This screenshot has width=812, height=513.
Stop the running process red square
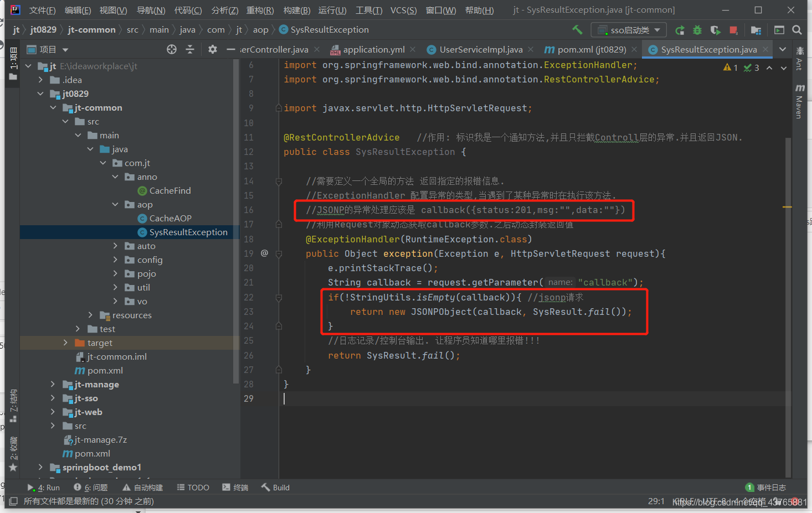coord(733,30)
